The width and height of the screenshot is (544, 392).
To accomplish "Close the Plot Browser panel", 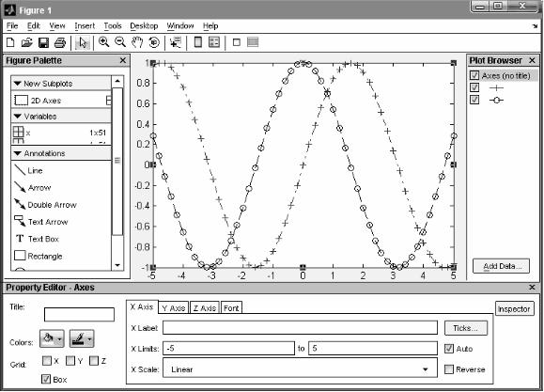I will [x=532, y=60].
